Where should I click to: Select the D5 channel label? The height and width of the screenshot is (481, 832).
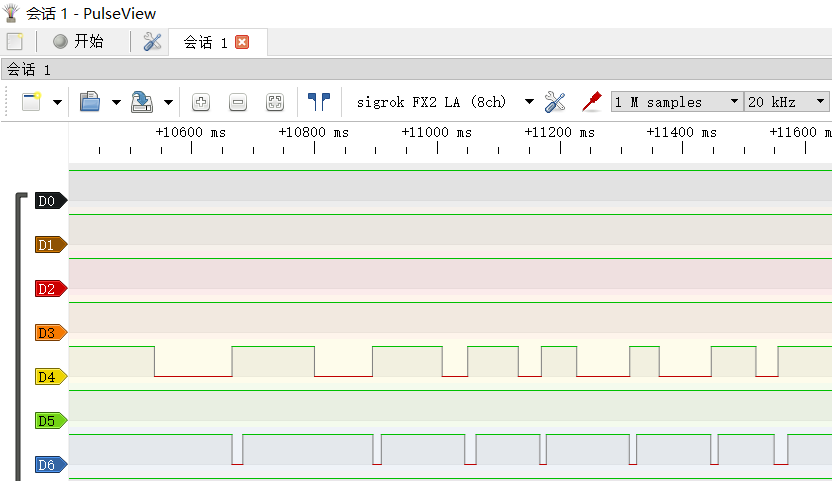pos(51,421)
